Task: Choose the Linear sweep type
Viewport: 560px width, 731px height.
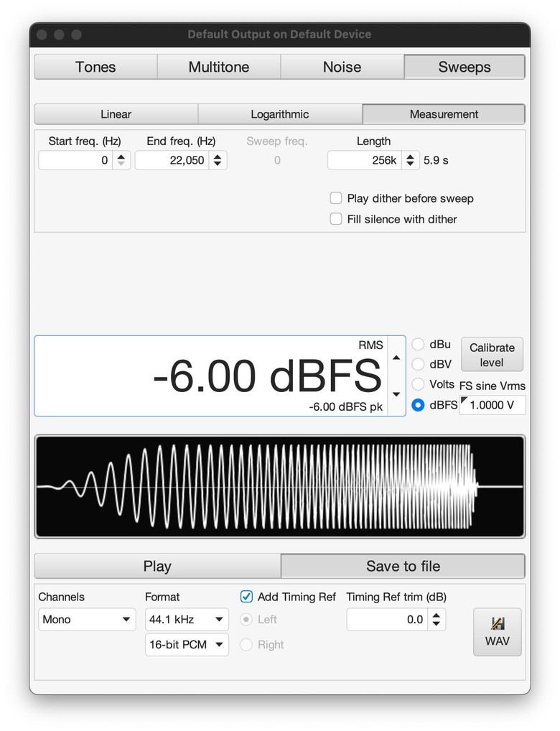Action: [116, 114]
